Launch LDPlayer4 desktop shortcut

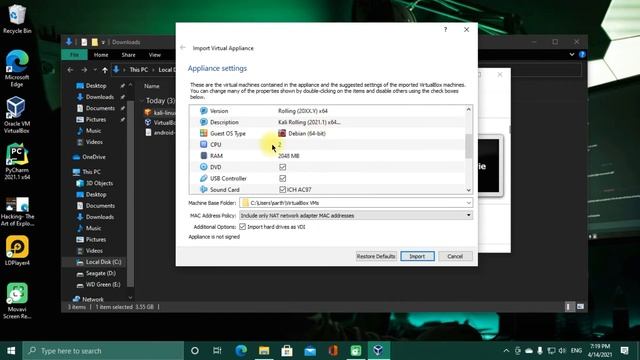click(17, 251)
